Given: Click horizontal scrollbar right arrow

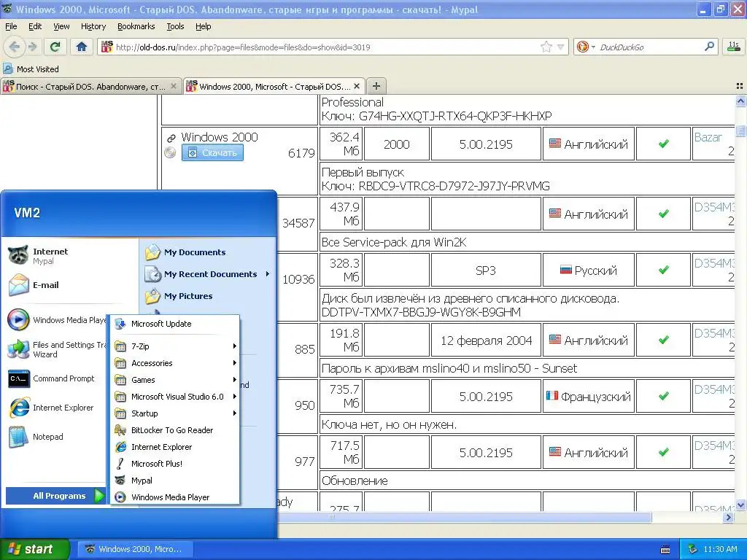Looking at the screenshot, I should (728, 517).
